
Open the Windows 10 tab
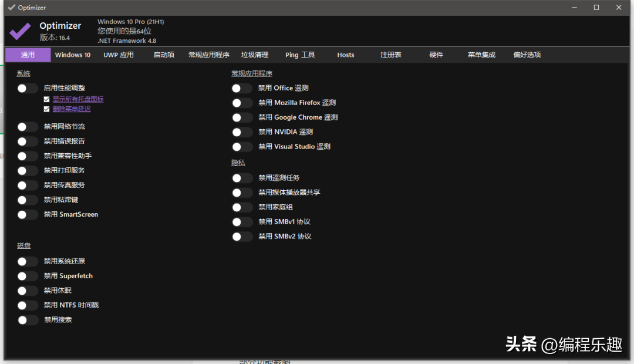73,55
